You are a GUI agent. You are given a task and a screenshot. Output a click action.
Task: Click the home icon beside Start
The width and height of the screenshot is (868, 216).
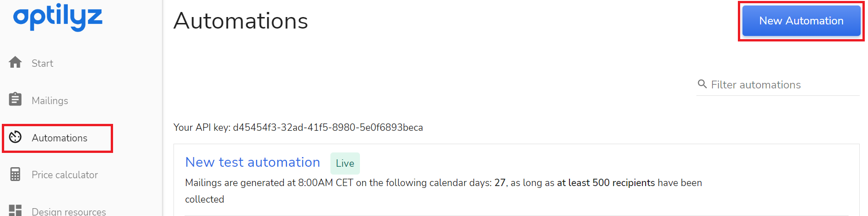click(15, 62)
